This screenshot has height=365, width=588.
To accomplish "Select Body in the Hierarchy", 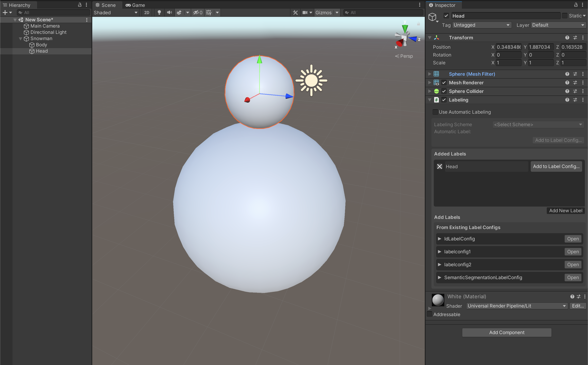I will (x=41, y=45).
